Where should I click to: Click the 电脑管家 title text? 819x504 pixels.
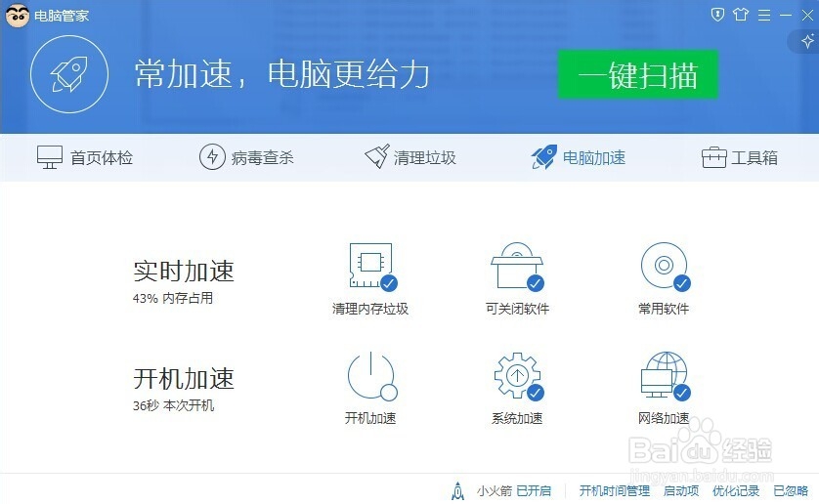click(x=62, y=16)
